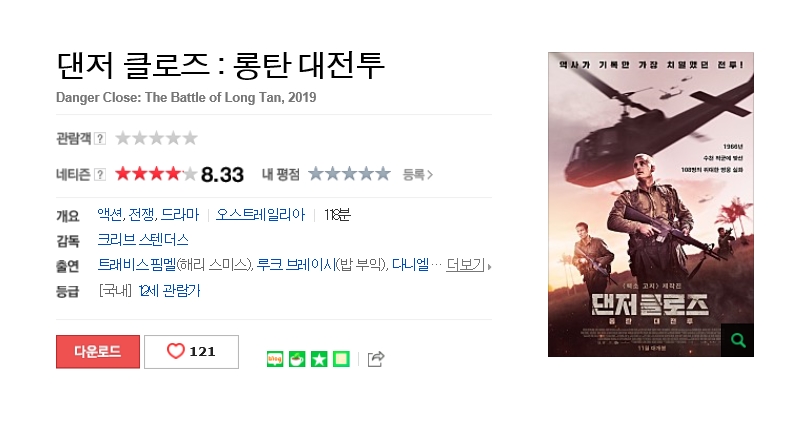803x443 pixels.
Task: Click the light green memo share icon
Action: pos(341,359)
